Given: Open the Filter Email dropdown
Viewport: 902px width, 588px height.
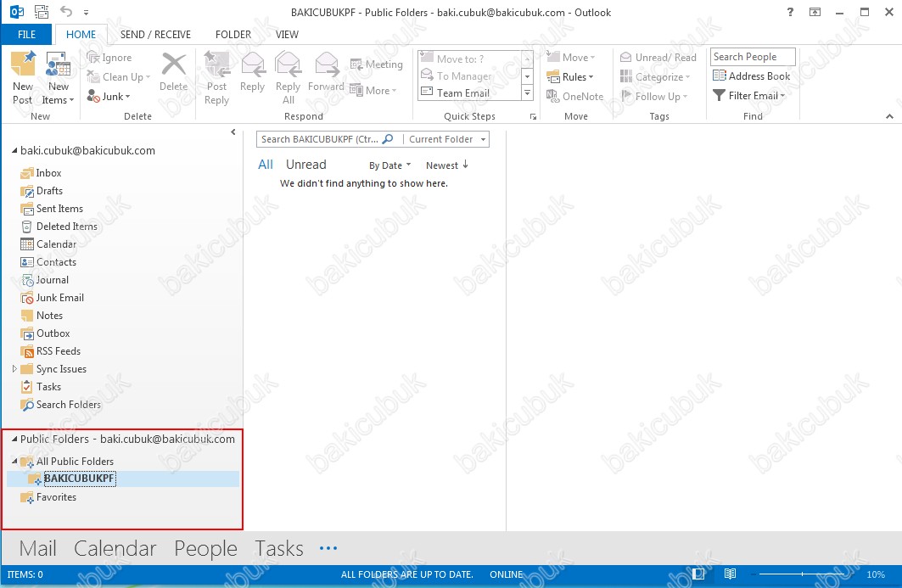Looking at the screenshot, I should [748, 96].
